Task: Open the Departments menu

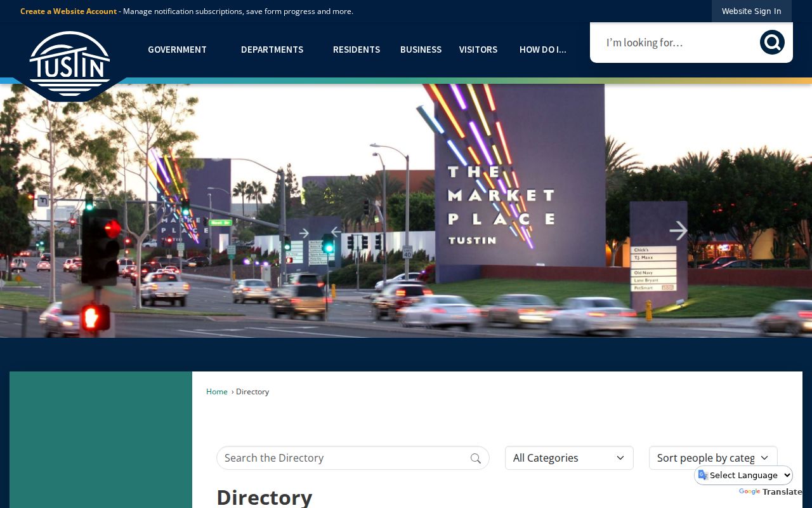Action: click(272, 50)
